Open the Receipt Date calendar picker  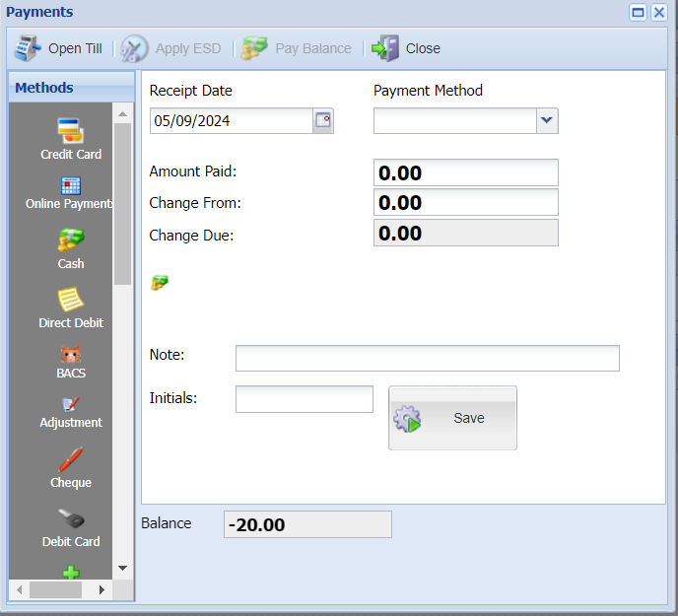(x=323, y=120)
